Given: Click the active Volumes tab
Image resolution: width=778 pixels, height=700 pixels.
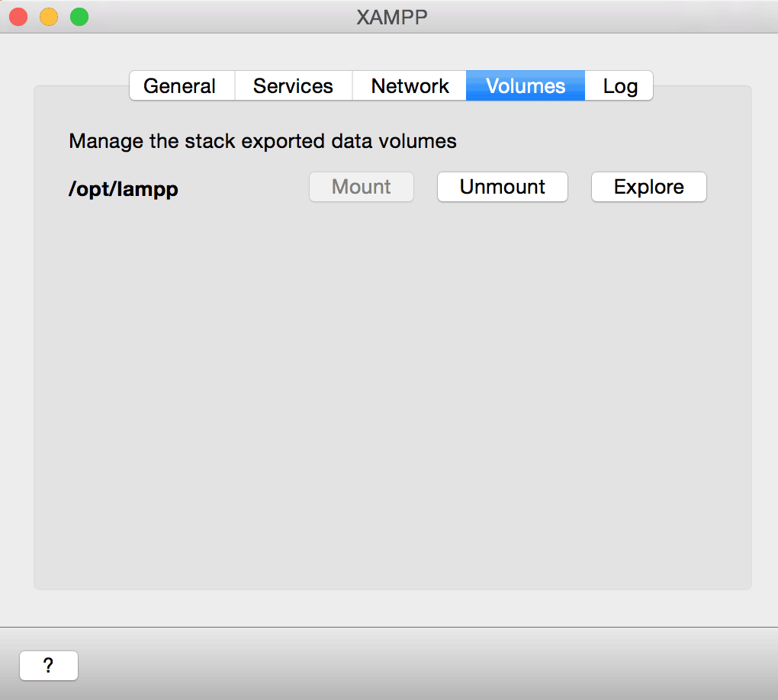Looking at the screenshot, I should tap(526, 86).
